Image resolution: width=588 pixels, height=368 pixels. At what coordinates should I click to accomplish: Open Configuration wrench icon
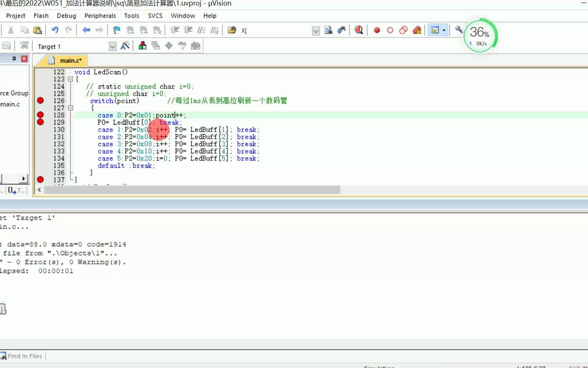point(459,30)
